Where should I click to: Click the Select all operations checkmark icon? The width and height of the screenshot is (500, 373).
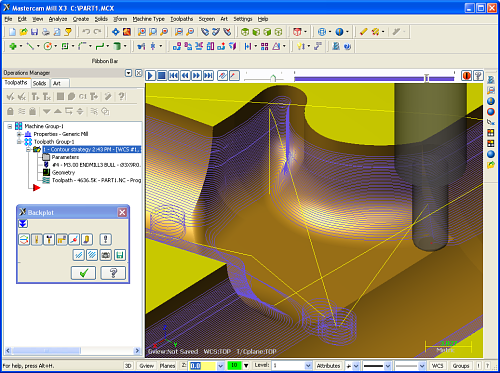[10, 97]
